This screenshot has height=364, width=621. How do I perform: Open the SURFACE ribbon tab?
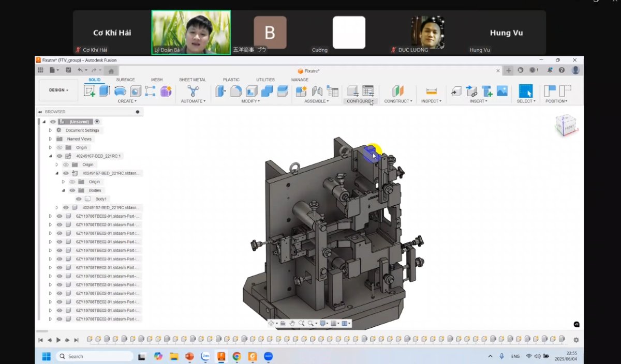click(125, 80)
